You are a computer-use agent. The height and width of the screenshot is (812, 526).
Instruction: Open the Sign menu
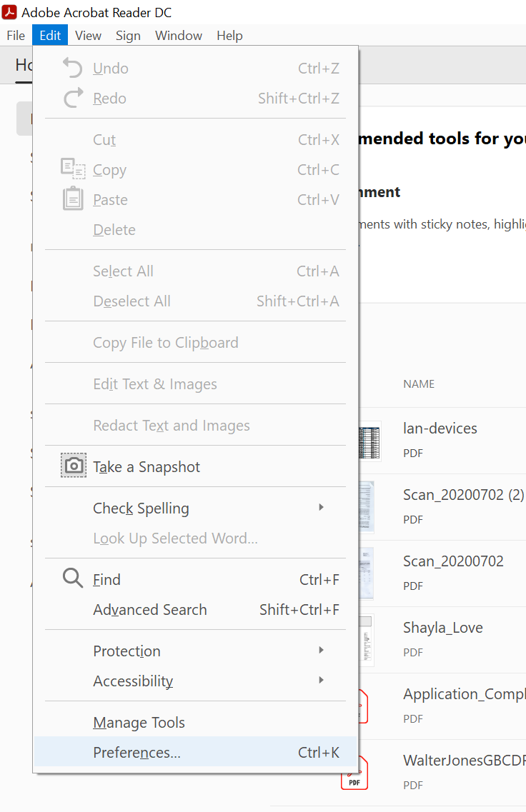click(x=128, y=35)
